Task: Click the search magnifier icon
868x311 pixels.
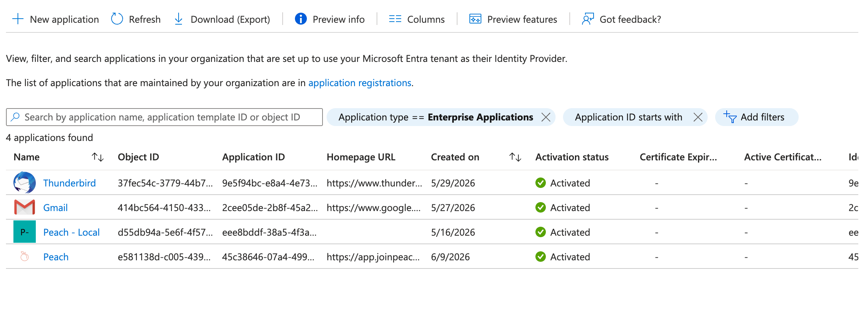Action: pyautogui.click(x=15, y=117)
